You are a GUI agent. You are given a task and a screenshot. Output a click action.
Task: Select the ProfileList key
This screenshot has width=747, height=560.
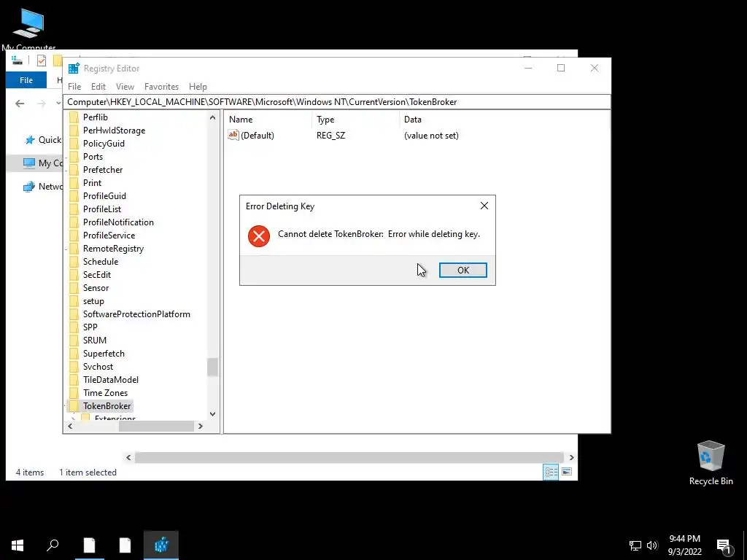tap(102, 209)
